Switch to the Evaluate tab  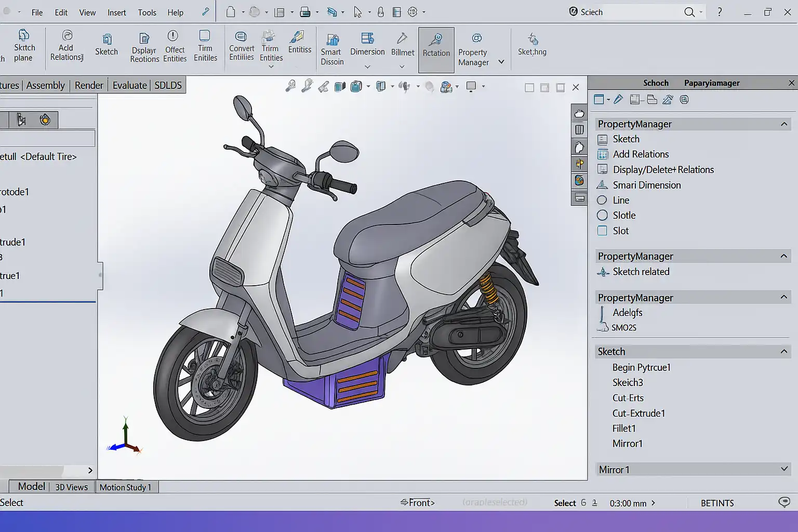[x=129, y=85]
